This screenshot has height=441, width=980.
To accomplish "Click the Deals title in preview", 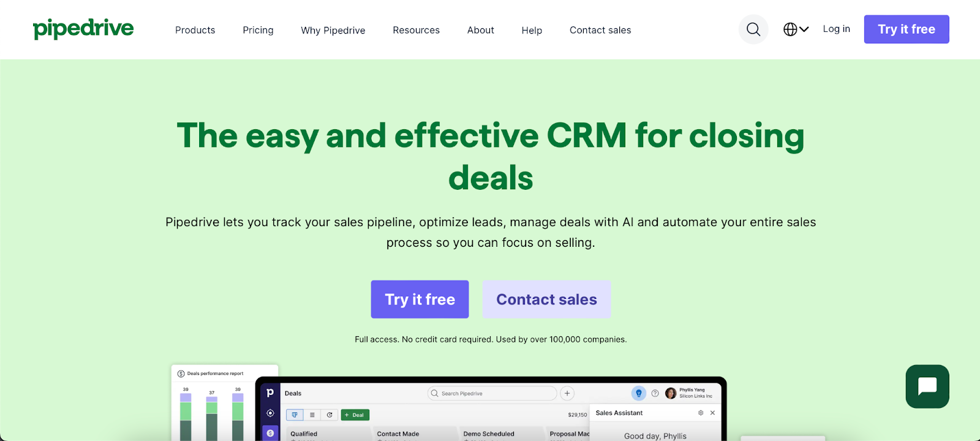I will pos(293,393).
